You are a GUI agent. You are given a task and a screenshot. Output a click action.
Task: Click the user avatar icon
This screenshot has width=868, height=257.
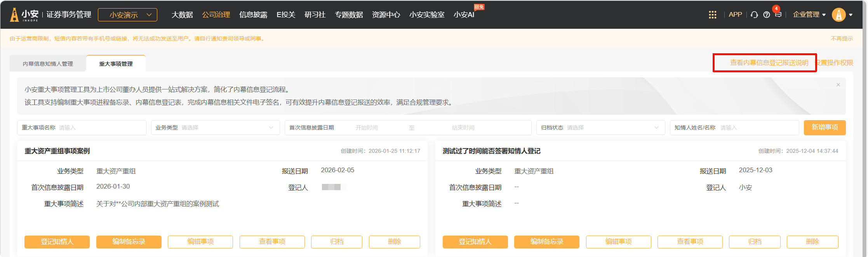838,15
